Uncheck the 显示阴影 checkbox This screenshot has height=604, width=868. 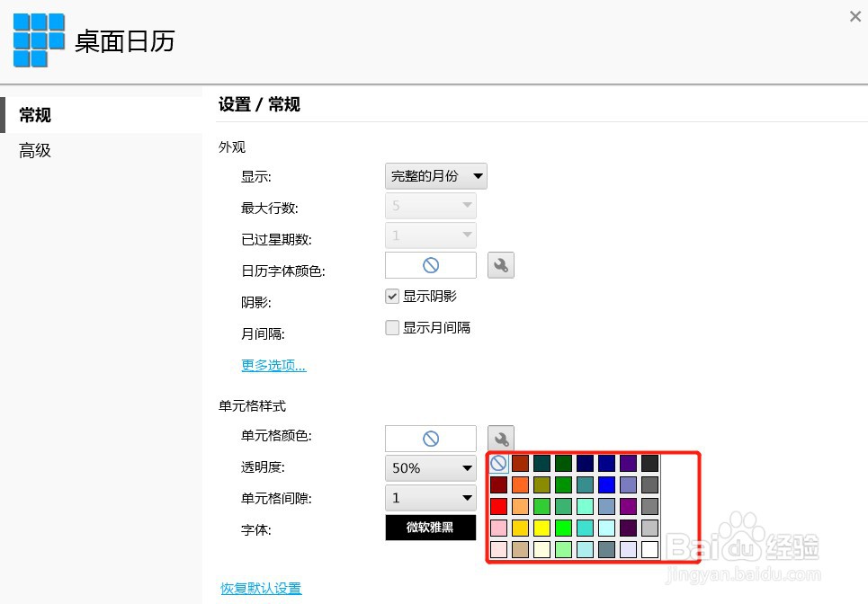coord(392,296)
